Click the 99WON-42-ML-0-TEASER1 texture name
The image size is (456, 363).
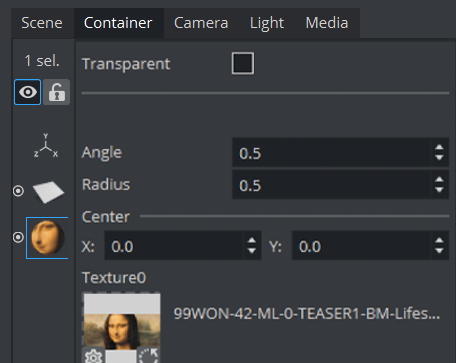[307, 314]
